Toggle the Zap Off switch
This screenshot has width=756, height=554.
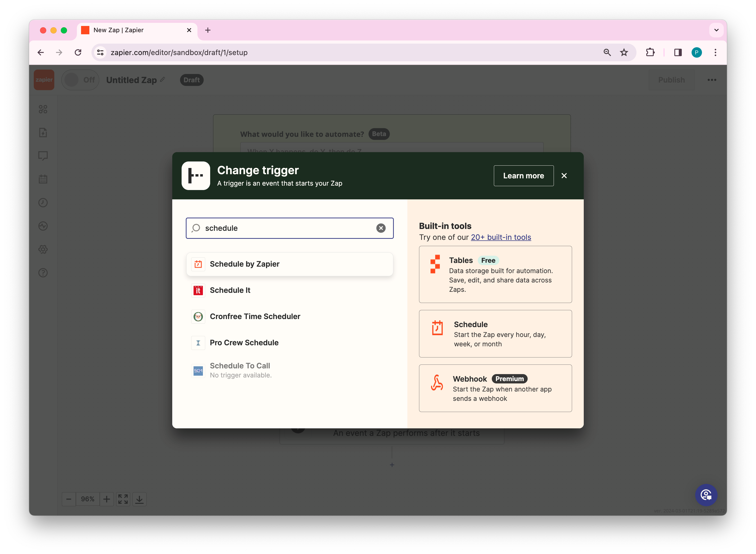point(80,80)
